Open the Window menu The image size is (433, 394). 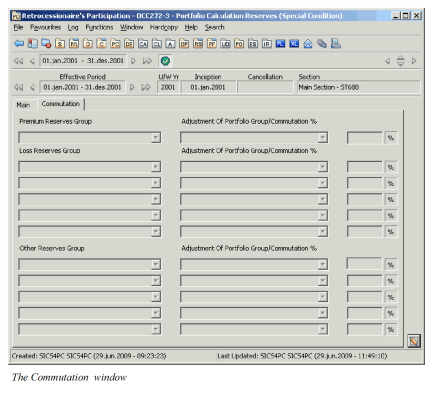click(x=131, y=27)
